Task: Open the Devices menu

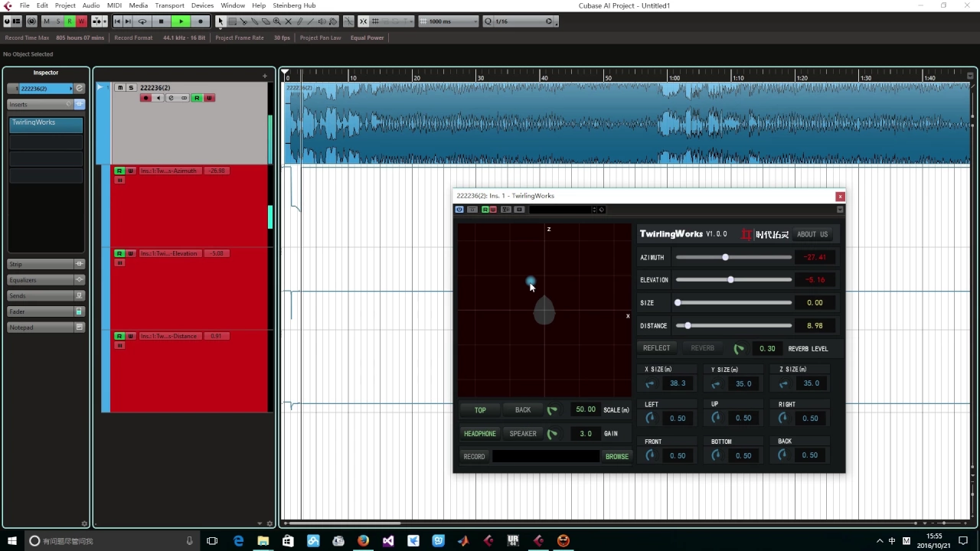Action: [x=202, y=5]
